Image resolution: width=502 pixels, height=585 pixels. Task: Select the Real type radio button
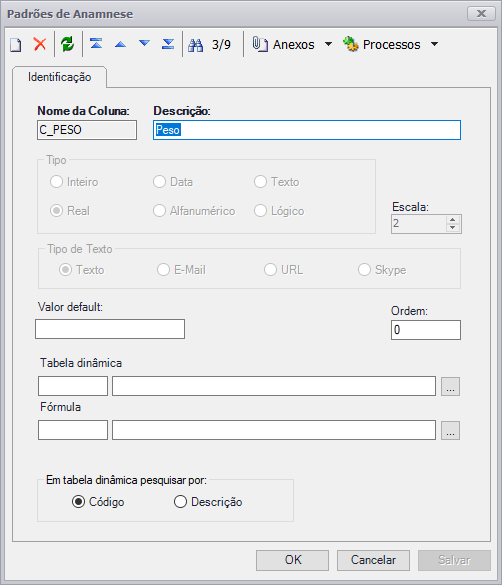(56, 211)
